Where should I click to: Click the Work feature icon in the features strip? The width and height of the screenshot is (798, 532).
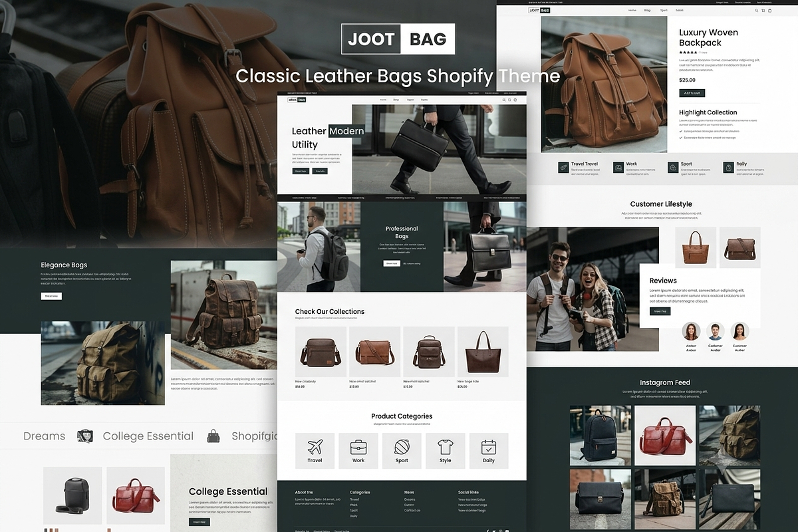tap(618, 168)
